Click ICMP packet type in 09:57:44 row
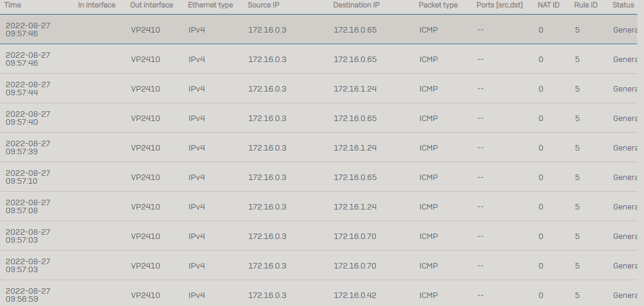 click(428, 88)
